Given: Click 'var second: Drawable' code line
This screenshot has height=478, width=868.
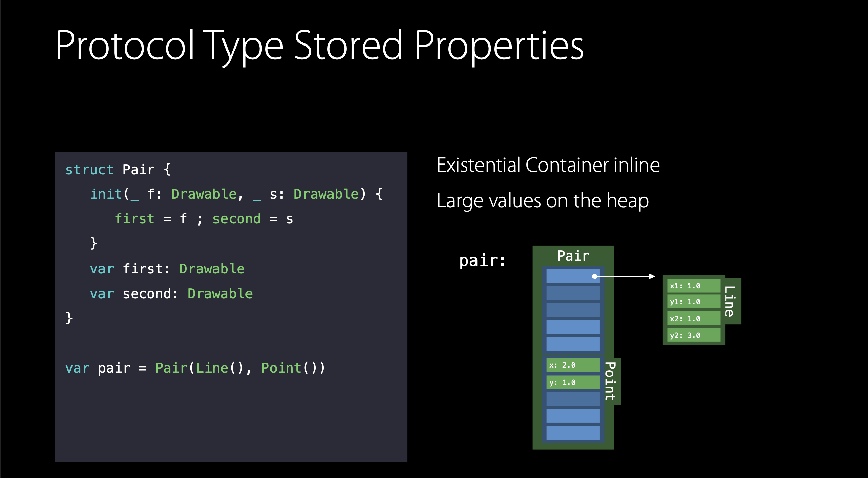Looking at the screenshot, I should 171,294.
